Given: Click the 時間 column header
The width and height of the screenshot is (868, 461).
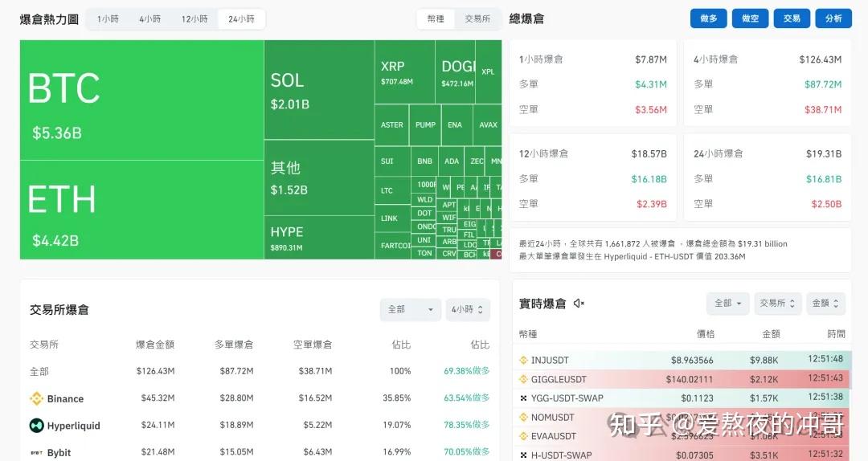Looking at the screenshot, I should 836,334.
